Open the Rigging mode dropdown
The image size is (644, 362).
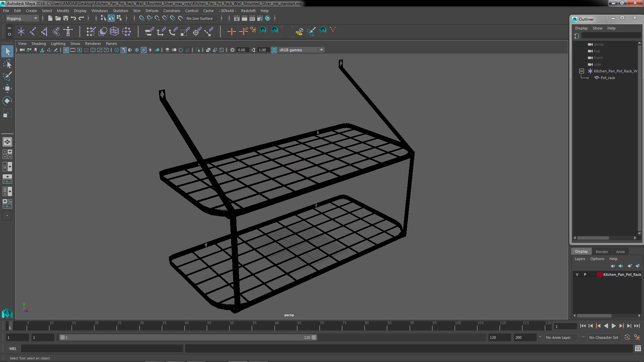click(35, 18)
